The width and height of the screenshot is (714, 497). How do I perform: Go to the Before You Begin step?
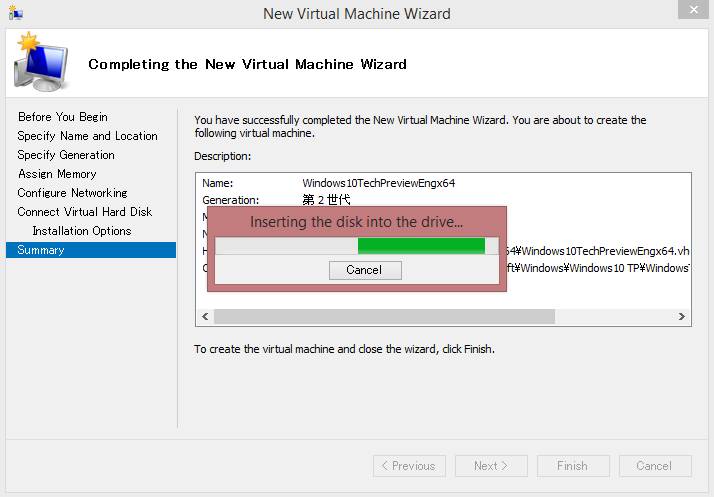(63, 117)
